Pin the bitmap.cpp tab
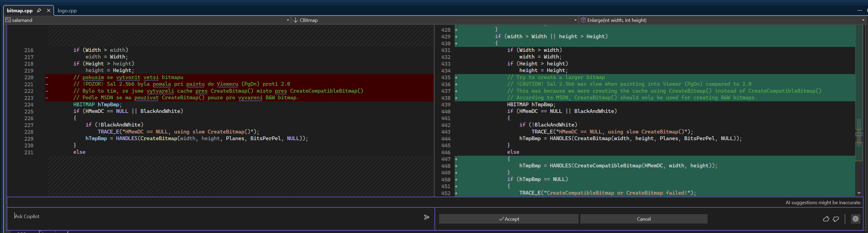The image size is (868, 233). point(39,10)
